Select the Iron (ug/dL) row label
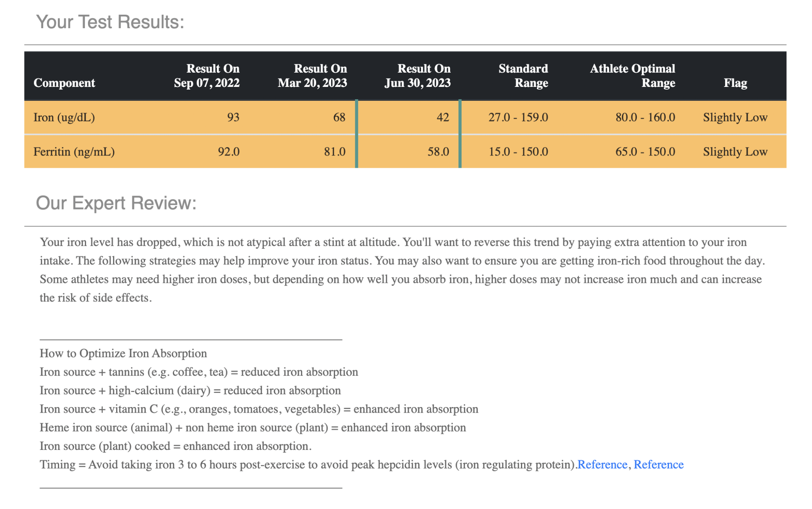 coord(64,117)
